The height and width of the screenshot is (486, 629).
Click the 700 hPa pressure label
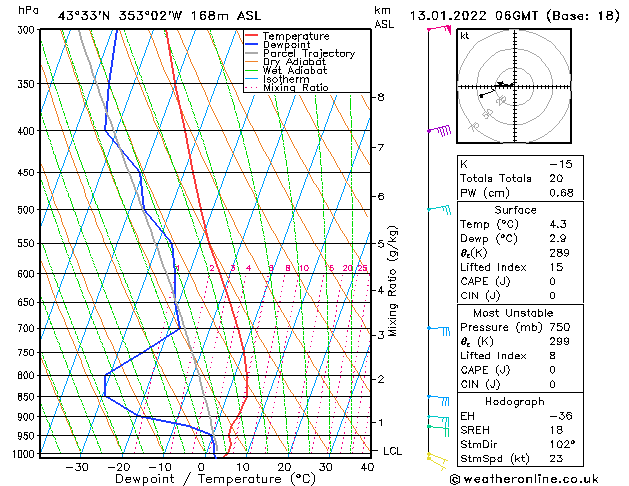(x=28, y=328)
